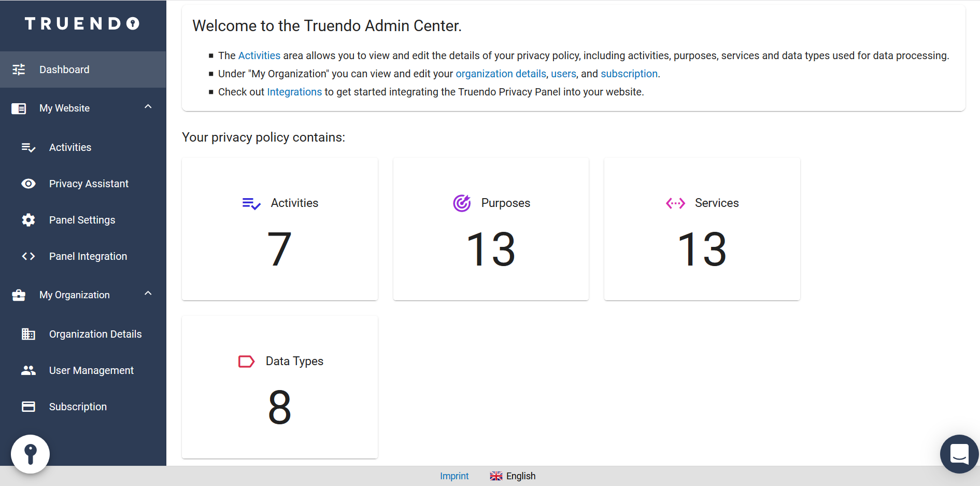Click the Activities checklist icon in the sidebar
Viewport: 980px width, 486px height.
coord(29,148)
